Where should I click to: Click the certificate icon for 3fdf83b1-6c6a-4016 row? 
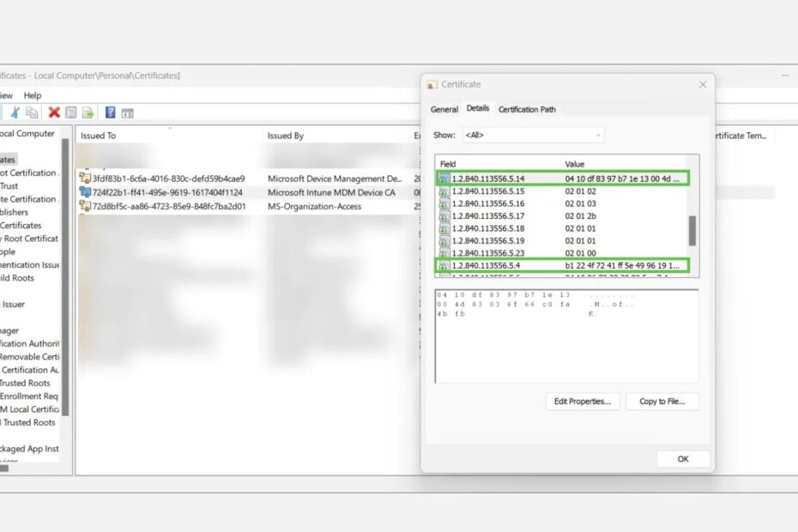click(x=85, y=178)
